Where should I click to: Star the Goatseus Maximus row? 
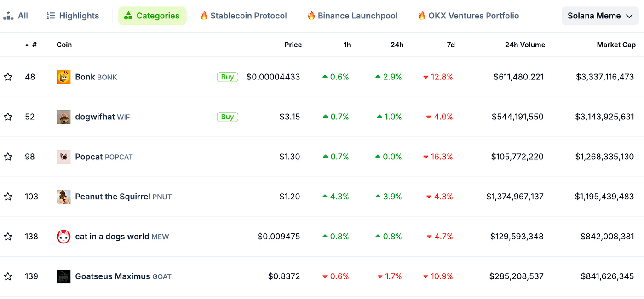pos(8,276)
